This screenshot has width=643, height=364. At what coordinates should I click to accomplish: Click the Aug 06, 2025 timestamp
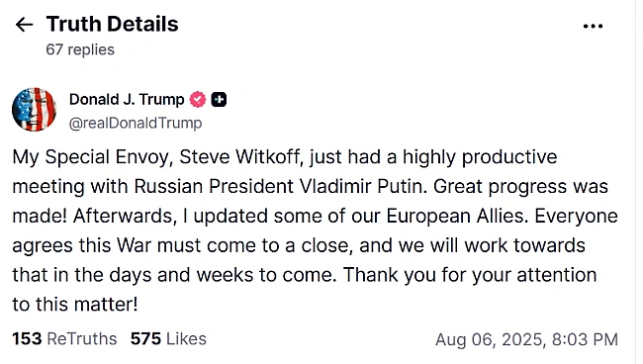526,340
